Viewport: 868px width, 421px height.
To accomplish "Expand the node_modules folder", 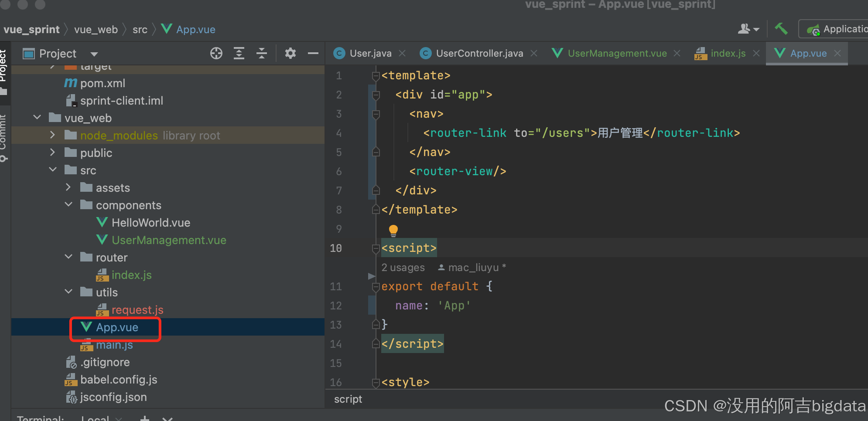I will pyautogui.click(x=53, y=135).
